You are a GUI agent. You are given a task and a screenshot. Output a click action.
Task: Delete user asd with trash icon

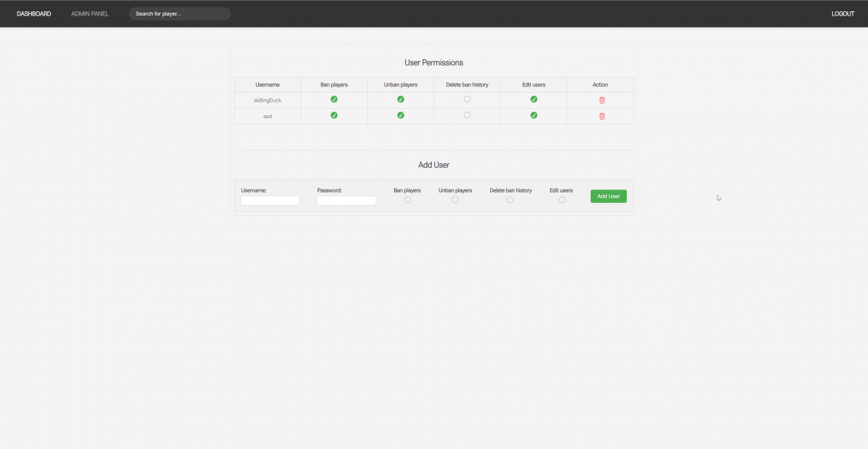click(602, 116)
